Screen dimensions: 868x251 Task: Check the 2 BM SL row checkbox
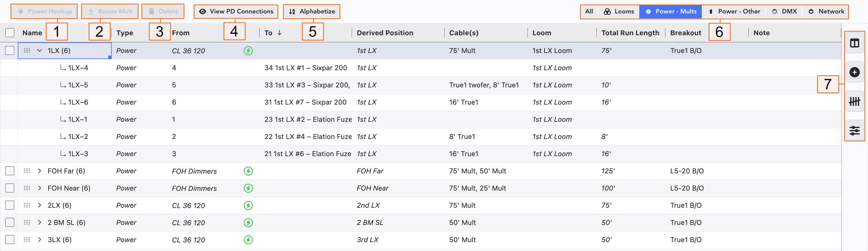10,222
